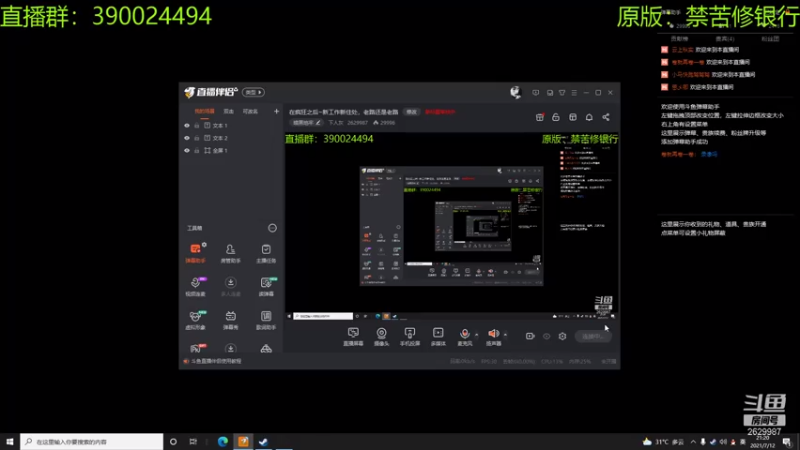
Task: Open the 主播任务 streamer tasks tool
Action: point(266,253)
